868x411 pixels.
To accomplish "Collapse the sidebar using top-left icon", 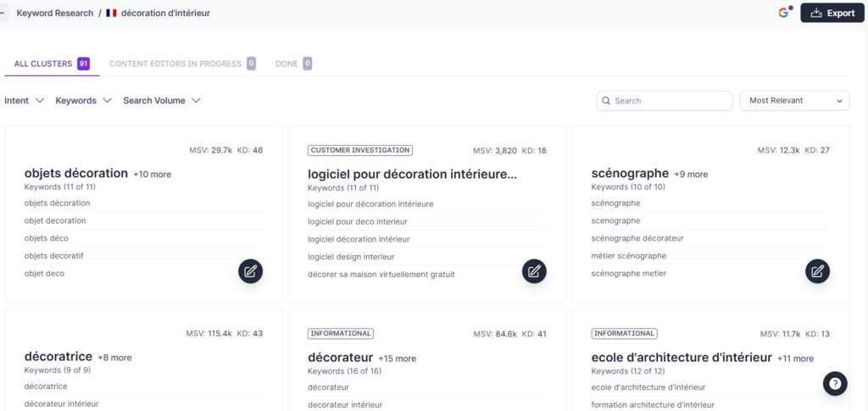I will pyautogui.click(x=3, y=14).
